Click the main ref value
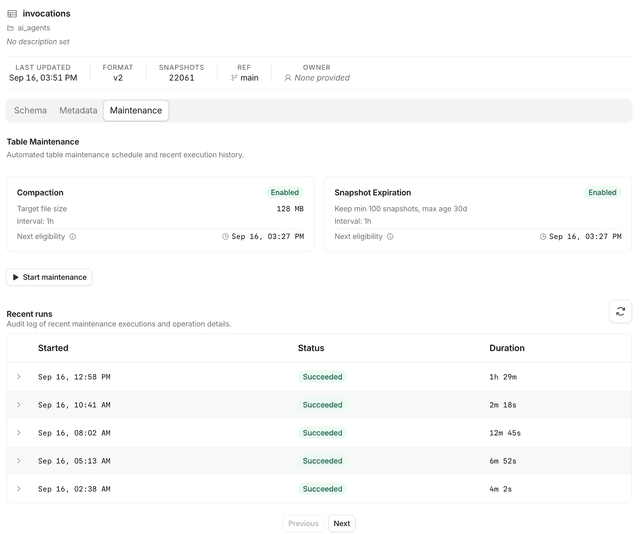The width and height of the screenshot is (640, 534). pyautogui.click(x=249, y=78)
